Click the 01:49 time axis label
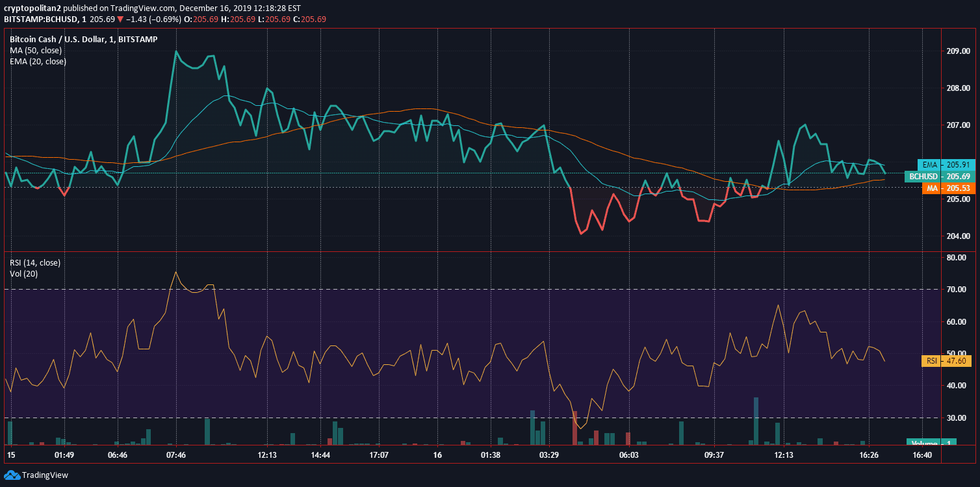The width and height of the screenshot is (980, 487). click(64, 456)
